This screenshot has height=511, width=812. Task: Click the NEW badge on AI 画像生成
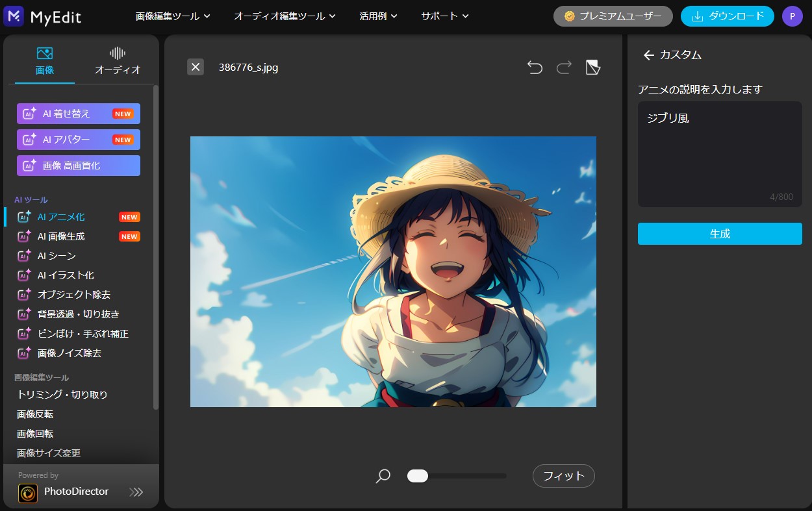pos(129,236)
